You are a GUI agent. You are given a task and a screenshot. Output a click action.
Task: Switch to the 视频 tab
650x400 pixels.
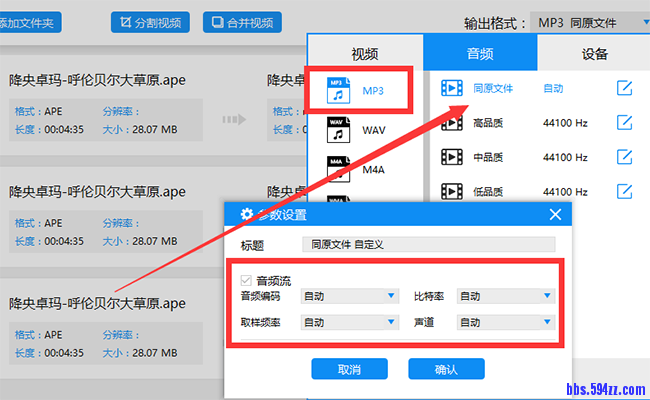point(365,54)
